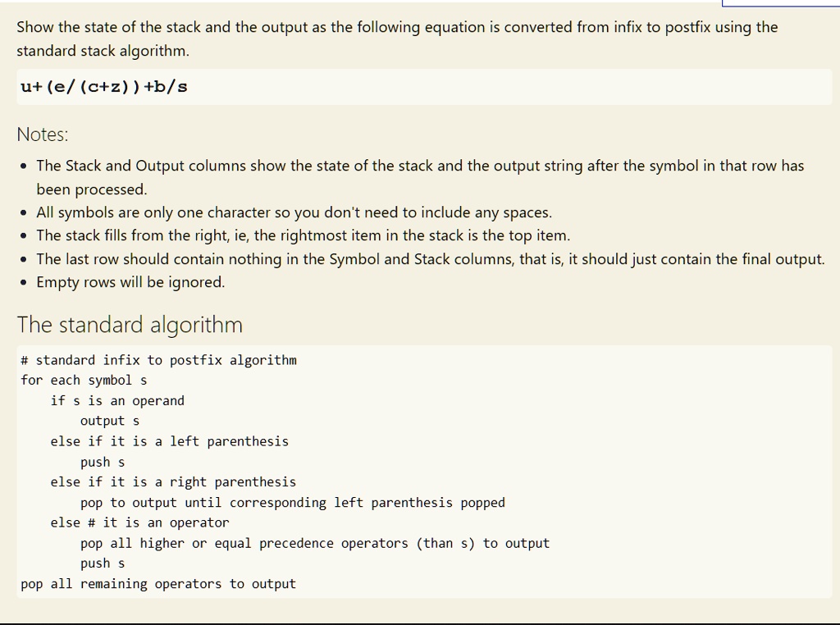
Task: Click the infix equation u+(e/(c+z))+b/s
Action: (104, 86)
